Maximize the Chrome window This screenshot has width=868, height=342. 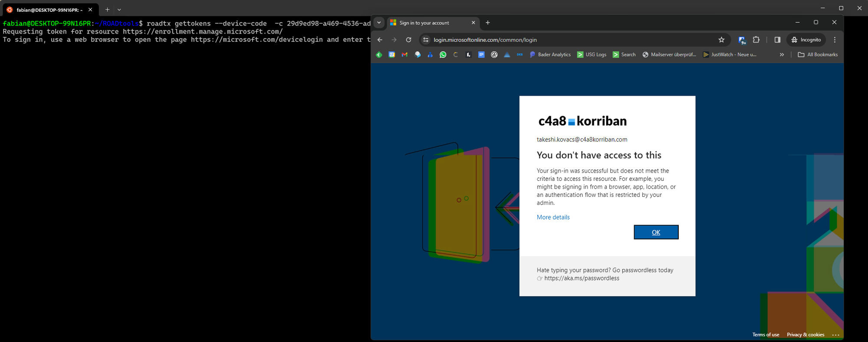[816, 22]
